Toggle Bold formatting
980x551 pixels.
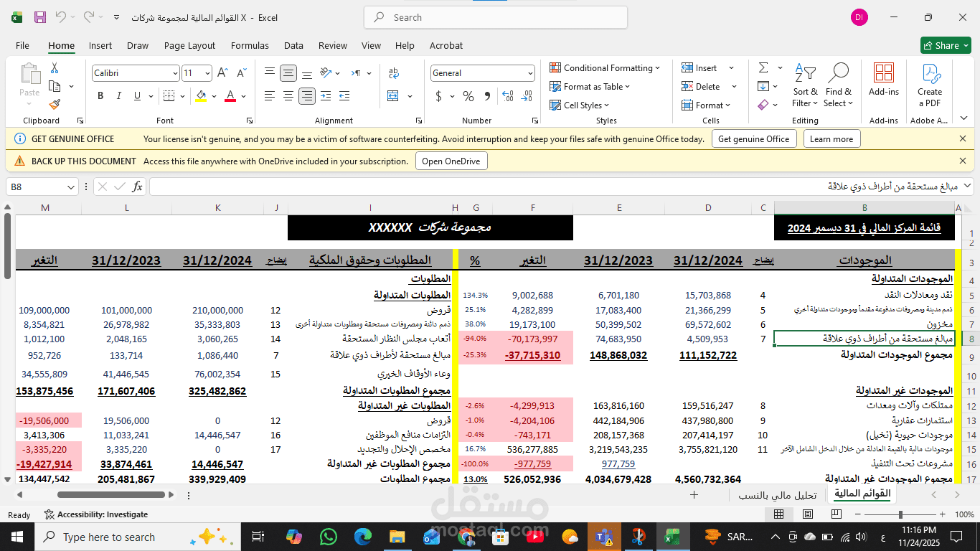click(x=100, y=96)
